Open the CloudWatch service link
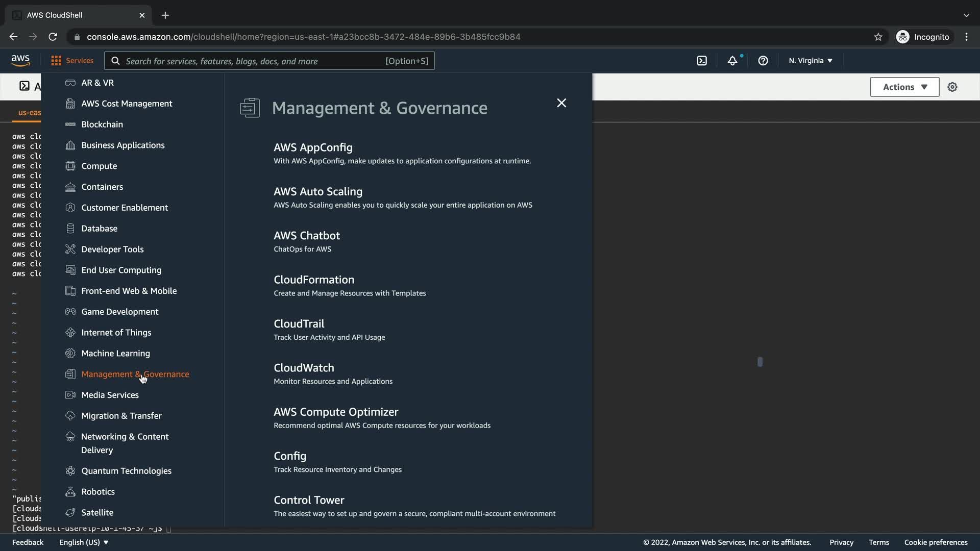This screenshot has height=551, width=980. (304, 367)
